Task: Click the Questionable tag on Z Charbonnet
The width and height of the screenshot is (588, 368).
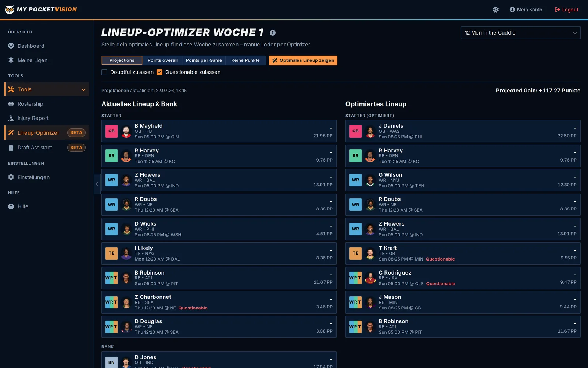Action: (193, 308)
